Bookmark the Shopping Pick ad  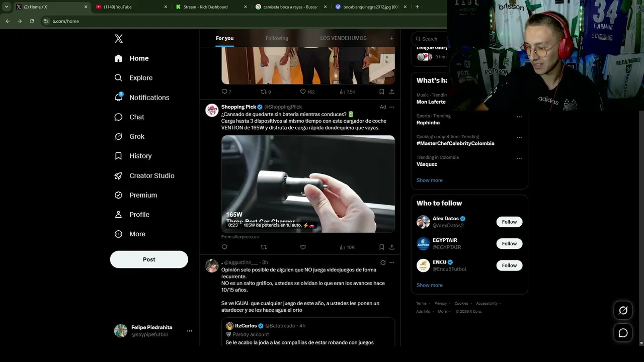[x=381, y=247]
